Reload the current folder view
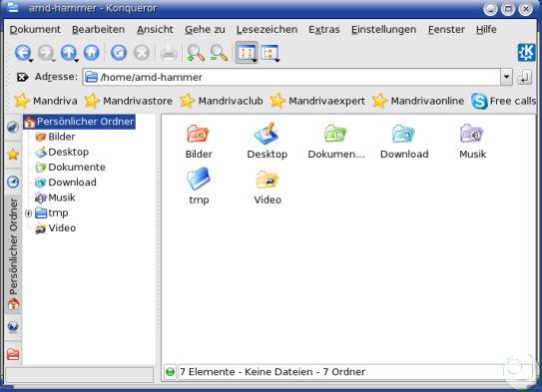This screenshot has height=392, width=542. click(x=119, y=53)
